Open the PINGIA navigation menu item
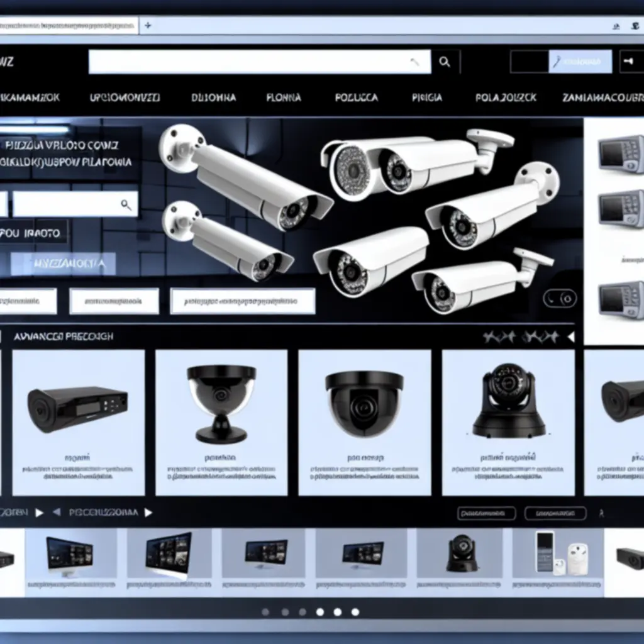Screen dimensions: 644x644 click(427, 97)
